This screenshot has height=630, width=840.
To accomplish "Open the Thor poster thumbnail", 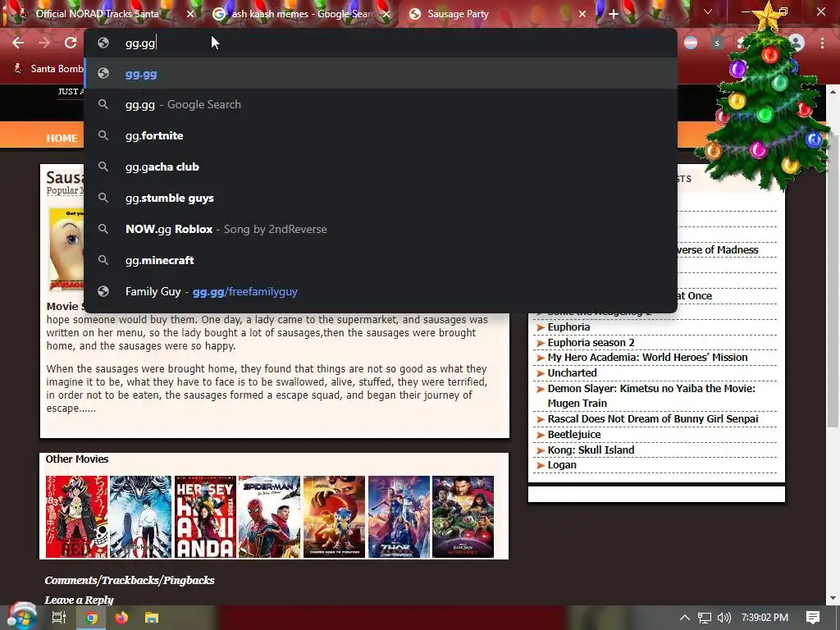I will [x=399, y=517].
